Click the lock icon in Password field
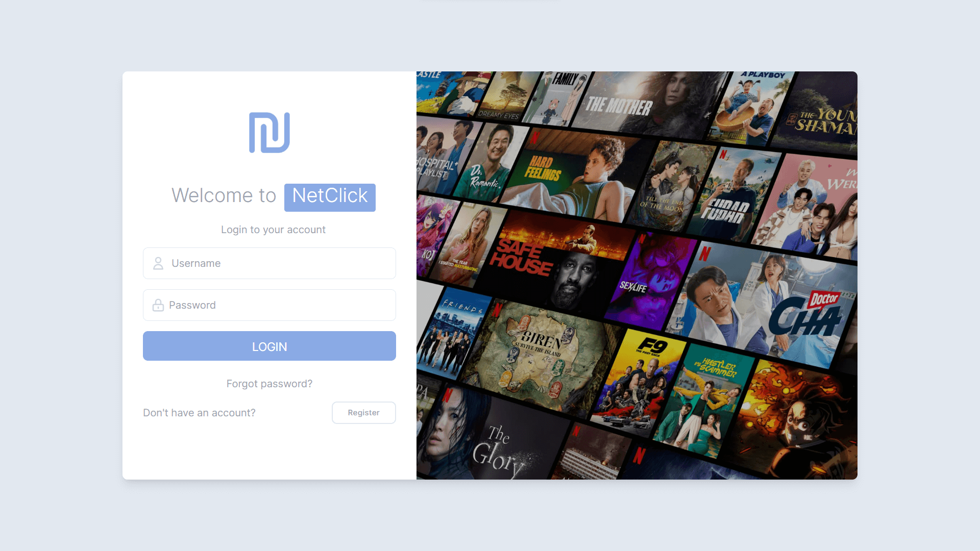 click(158, 305)
